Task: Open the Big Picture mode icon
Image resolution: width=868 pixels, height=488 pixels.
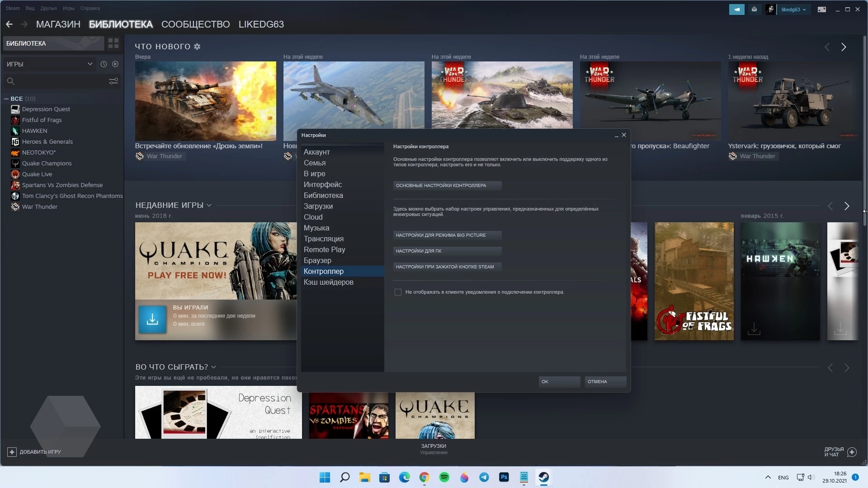Action: click(822, 9)
